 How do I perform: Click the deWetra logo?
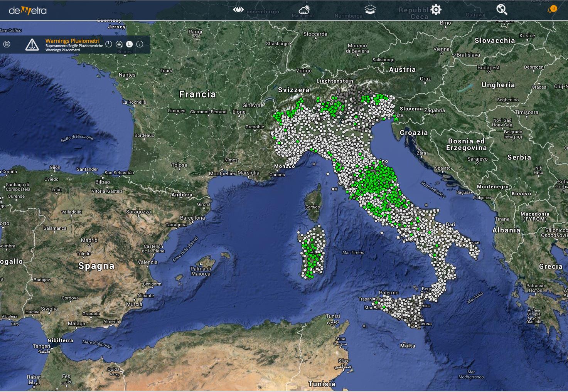coord(28,10)
